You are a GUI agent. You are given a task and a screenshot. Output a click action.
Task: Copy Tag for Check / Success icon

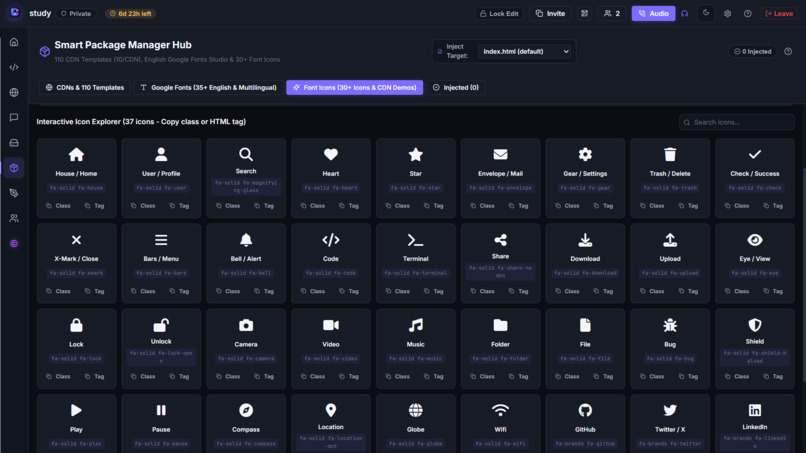pos(773,206)
